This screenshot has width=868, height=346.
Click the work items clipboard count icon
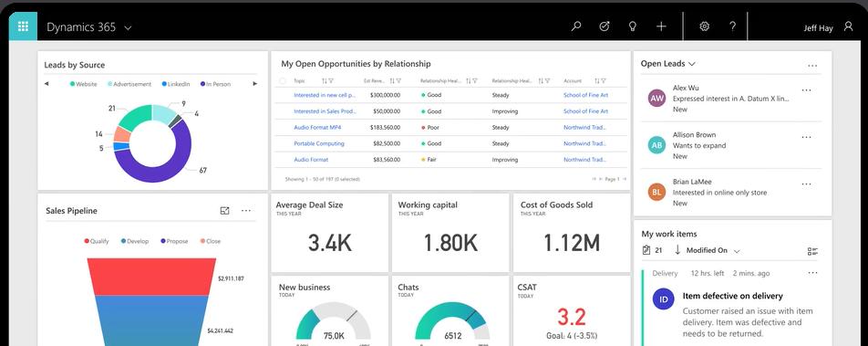[646, 250]
